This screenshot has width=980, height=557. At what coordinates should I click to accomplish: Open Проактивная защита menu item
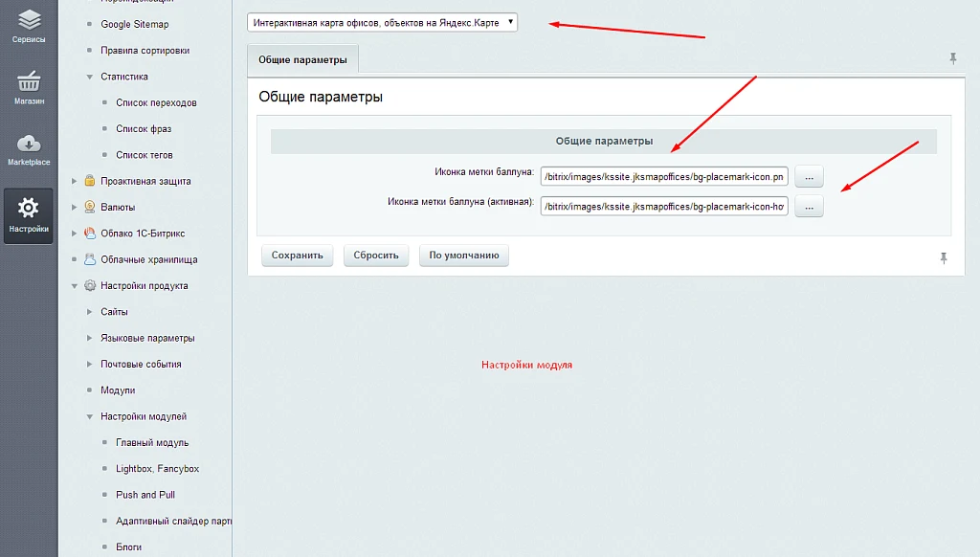coord(145,181)
